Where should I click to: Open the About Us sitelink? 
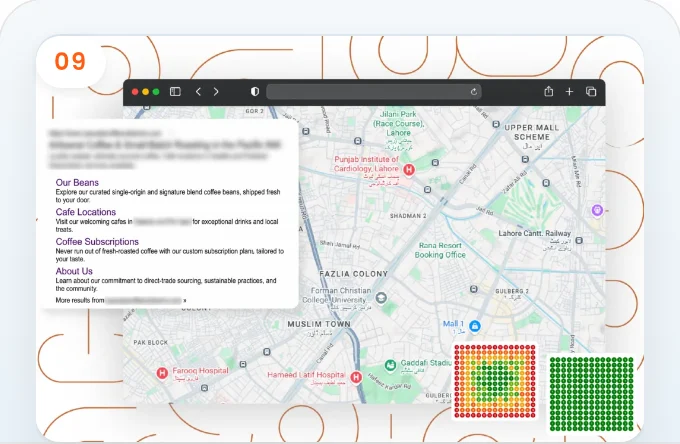[74, 271]
